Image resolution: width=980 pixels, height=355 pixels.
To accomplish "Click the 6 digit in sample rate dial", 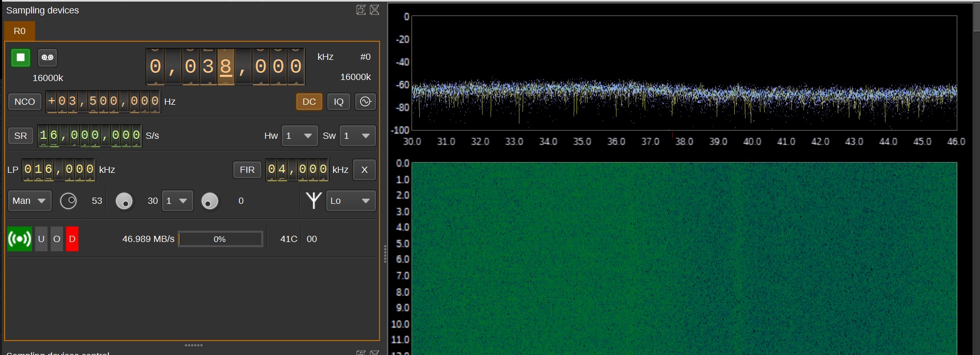I will [54, 135].
